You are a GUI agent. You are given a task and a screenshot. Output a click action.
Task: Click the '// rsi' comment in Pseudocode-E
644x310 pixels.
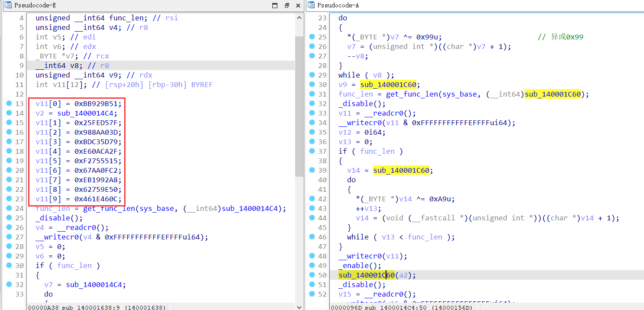point(165,18)
